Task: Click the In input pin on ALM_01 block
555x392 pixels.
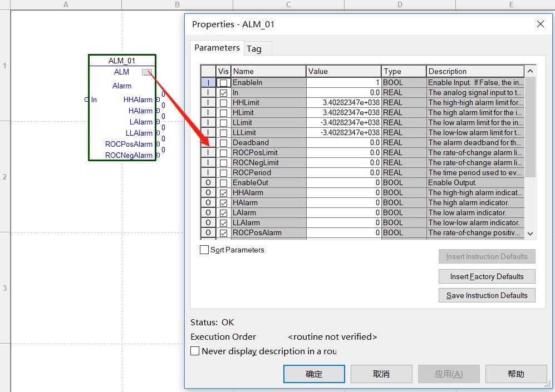Action: click(86, 100)
